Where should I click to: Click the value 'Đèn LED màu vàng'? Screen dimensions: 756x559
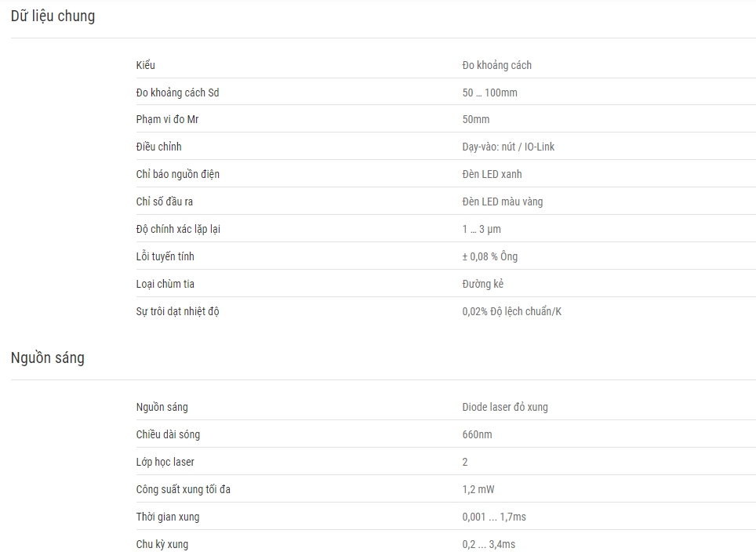[x=503, y=201]
